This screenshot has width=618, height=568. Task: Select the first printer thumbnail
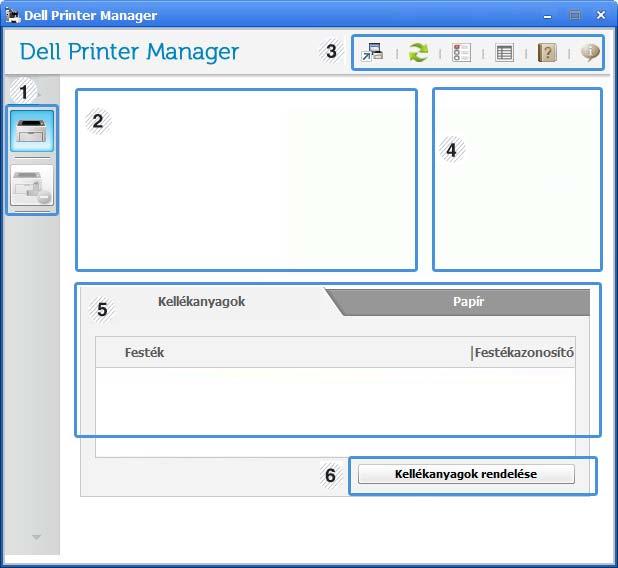click(x=32, y=130)
